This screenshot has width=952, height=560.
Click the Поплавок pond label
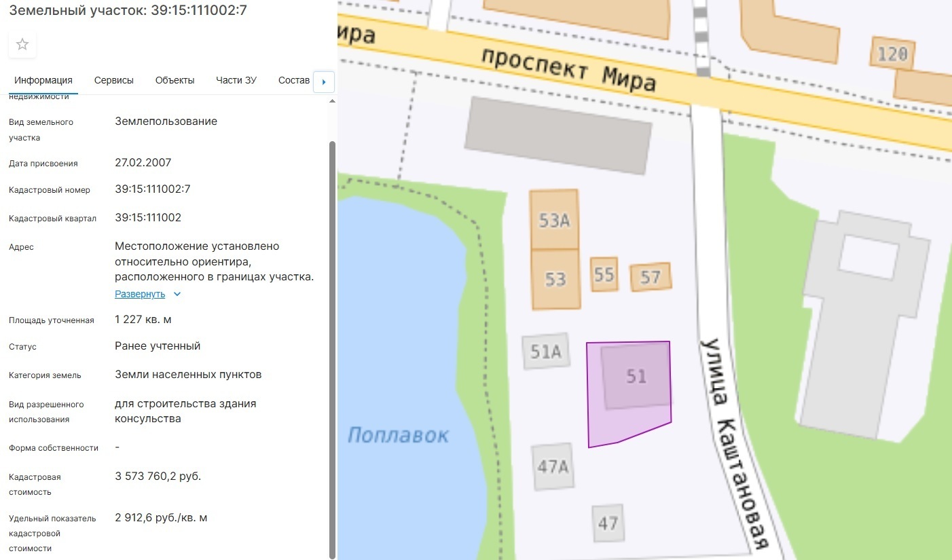tap(398, 435)
